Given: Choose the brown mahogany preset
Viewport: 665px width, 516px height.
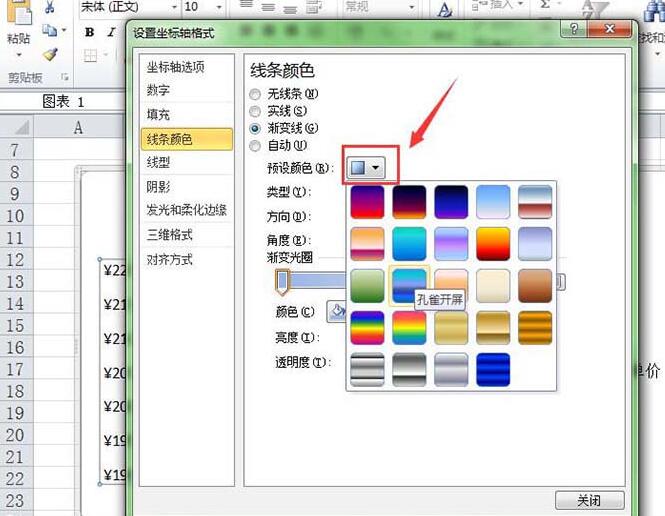Looking at the screenshot, I should click(535, 286).
